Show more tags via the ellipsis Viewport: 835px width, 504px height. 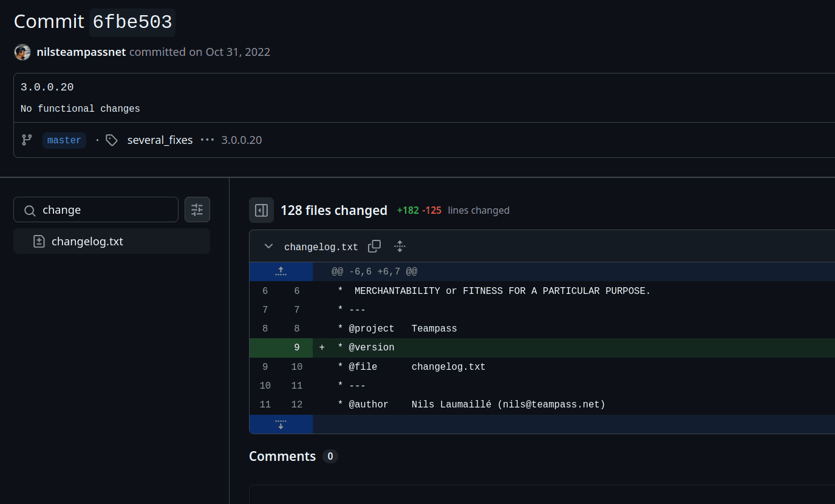tap(207, 140)
